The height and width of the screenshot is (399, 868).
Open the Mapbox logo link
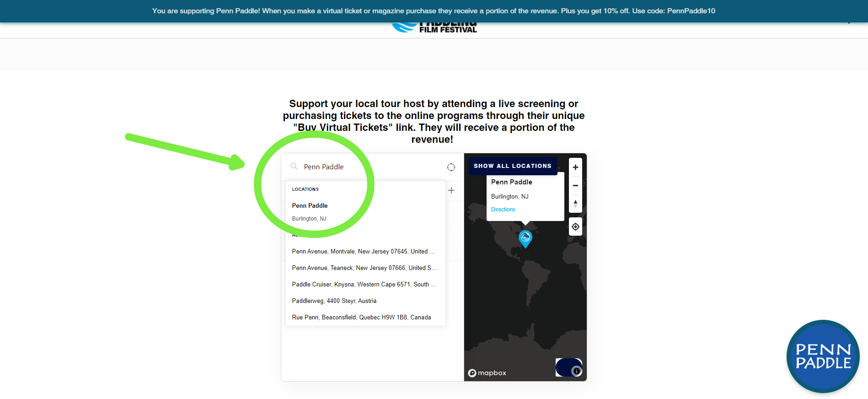[x=487, y=373]
